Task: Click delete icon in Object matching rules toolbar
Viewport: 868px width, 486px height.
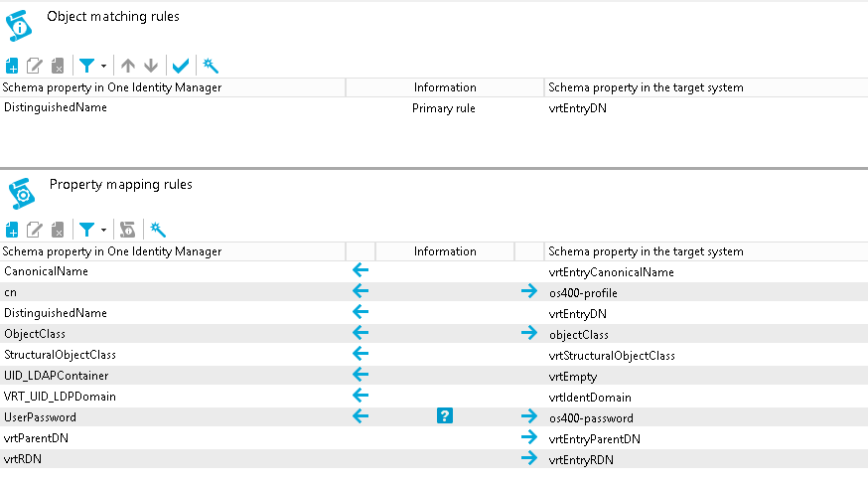Action: [58, 66]
